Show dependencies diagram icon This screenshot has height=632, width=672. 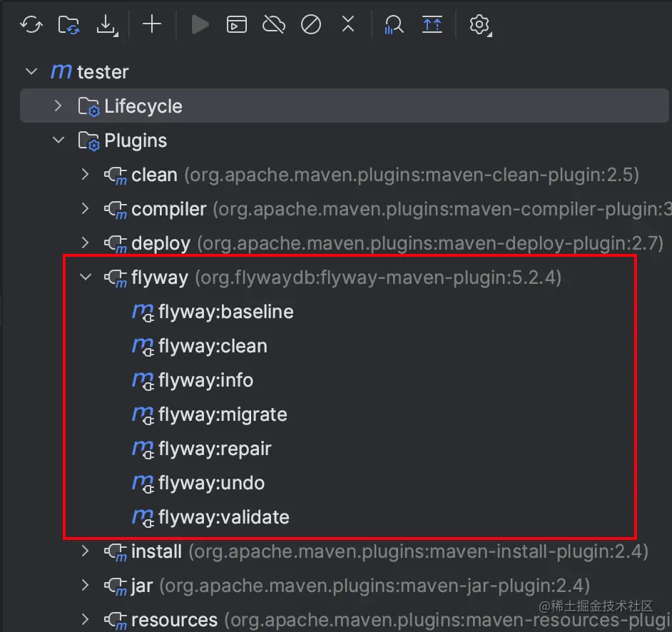pos(432,24)
